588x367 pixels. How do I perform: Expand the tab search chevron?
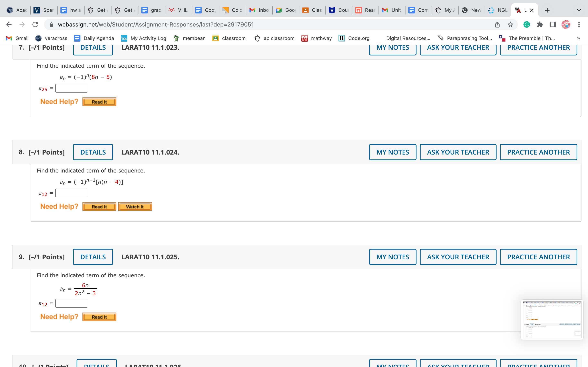point(579,10)
